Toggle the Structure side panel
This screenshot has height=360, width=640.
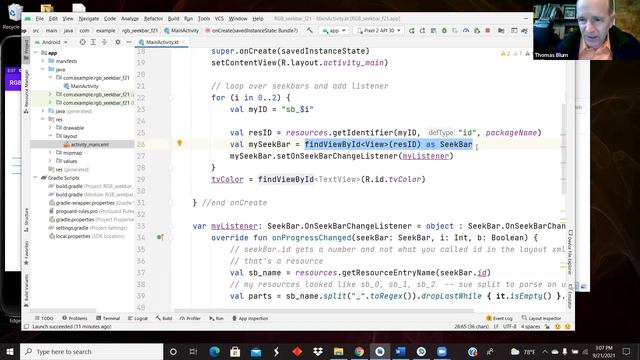point(27,220)
